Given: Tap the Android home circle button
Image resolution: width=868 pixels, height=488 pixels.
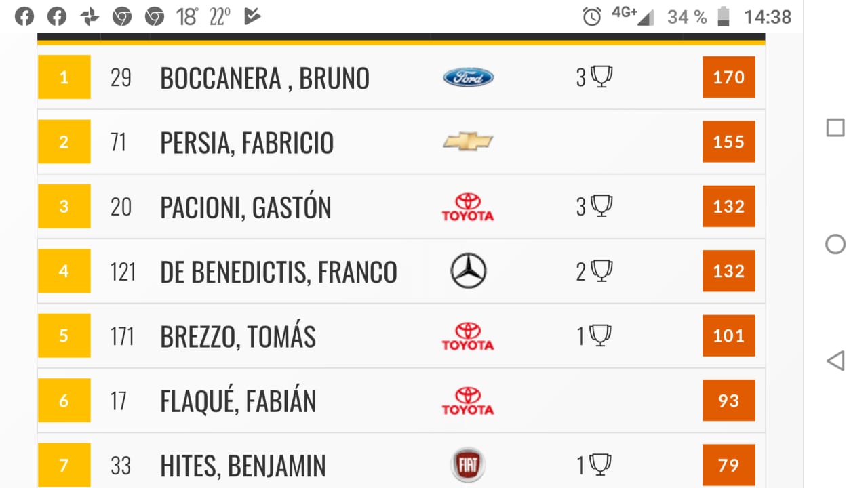Looking at the screenshot, I should coord(835,244).
